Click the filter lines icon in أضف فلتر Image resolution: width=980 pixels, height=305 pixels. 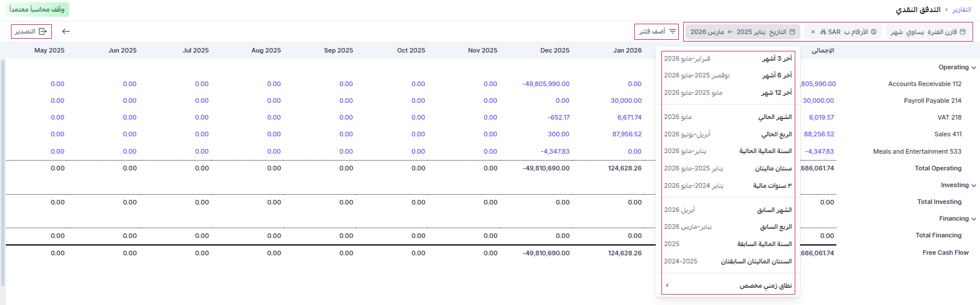[672, 32]
